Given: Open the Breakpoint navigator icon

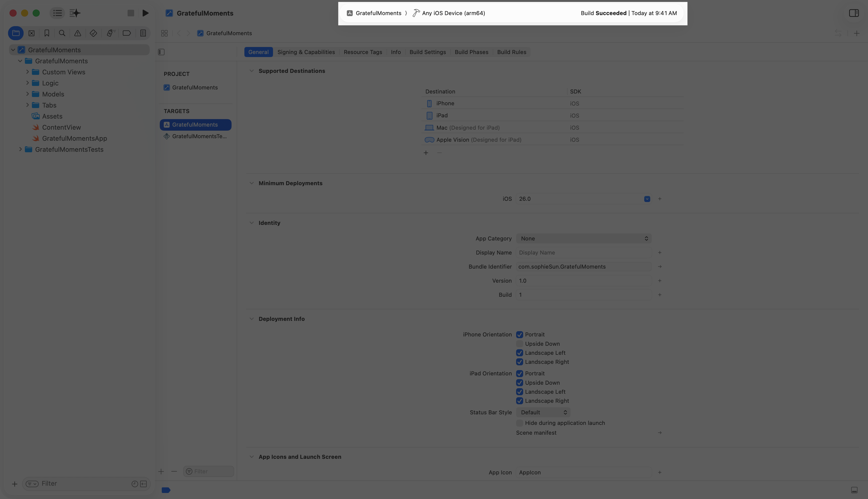Looking at the screenshot, I should click(127, 33).
